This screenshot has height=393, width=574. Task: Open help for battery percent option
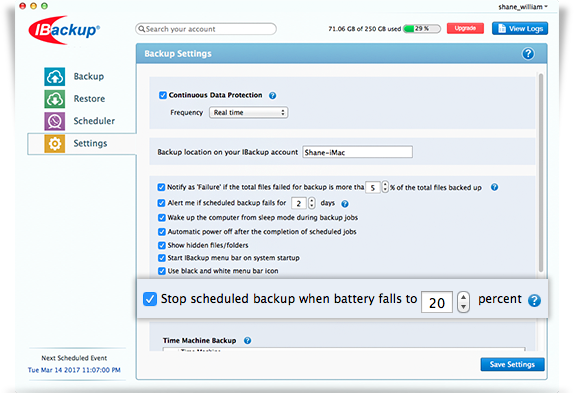(x=534, y=300)
